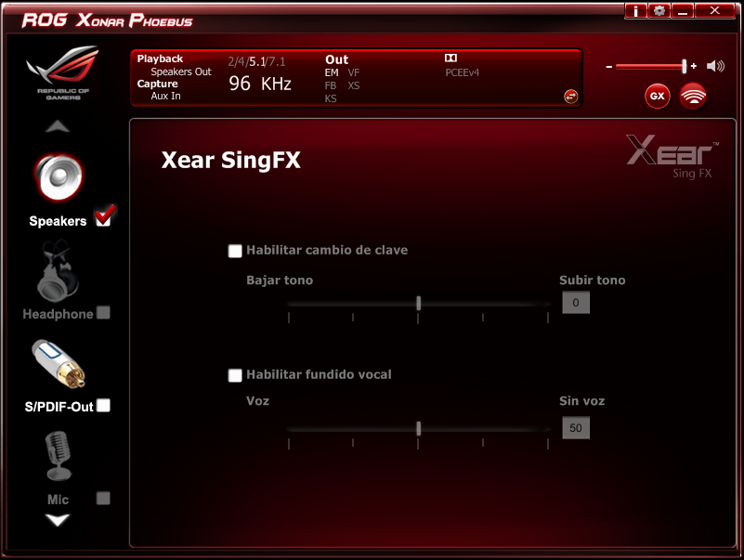Mute audio via speaker volume icon

click(x=715, y=67)
